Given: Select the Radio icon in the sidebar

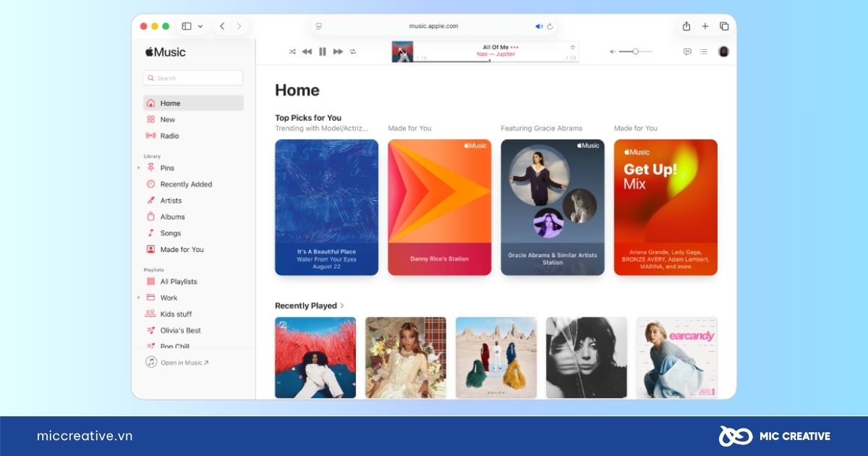Looking at the screenshot, I should point(152,135).
